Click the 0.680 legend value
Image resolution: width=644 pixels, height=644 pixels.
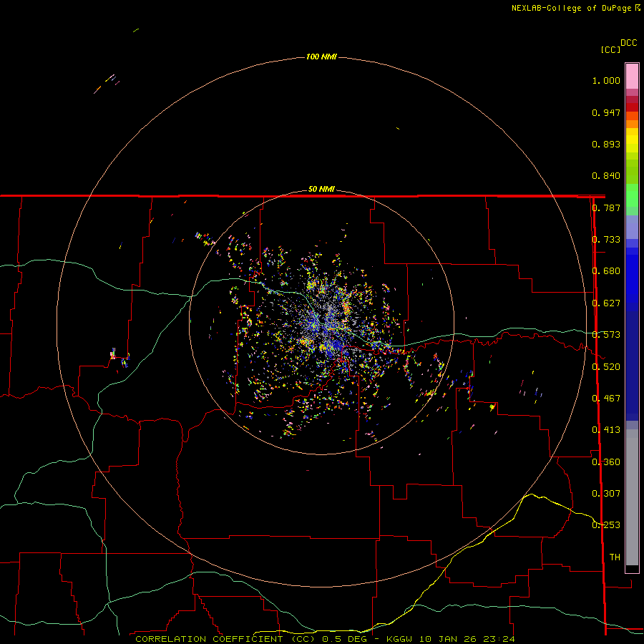pos(606,271)
